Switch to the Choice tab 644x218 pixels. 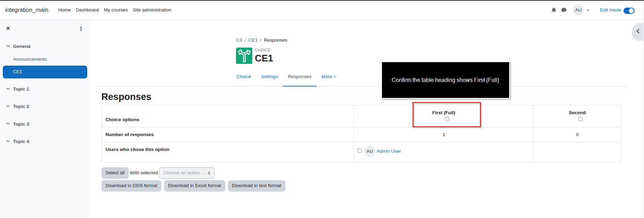click(x=244, y=77)
